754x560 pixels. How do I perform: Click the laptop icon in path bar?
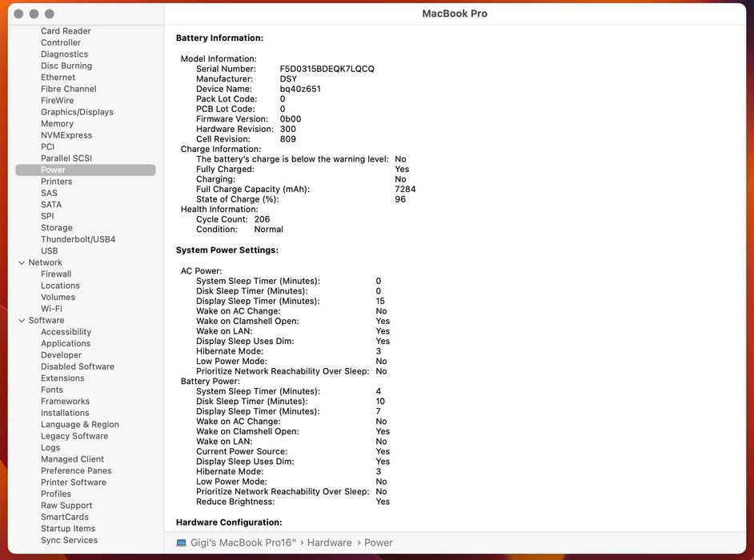181,542
